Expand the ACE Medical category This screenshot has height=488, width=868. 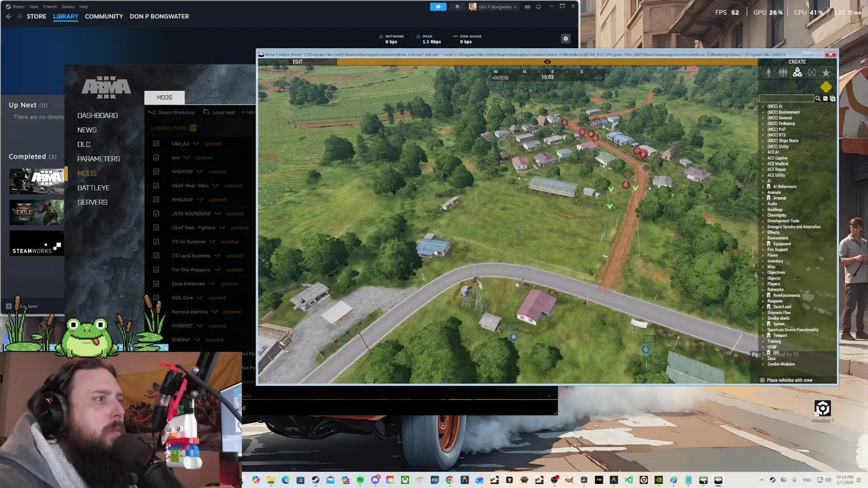tap(763, 163)
